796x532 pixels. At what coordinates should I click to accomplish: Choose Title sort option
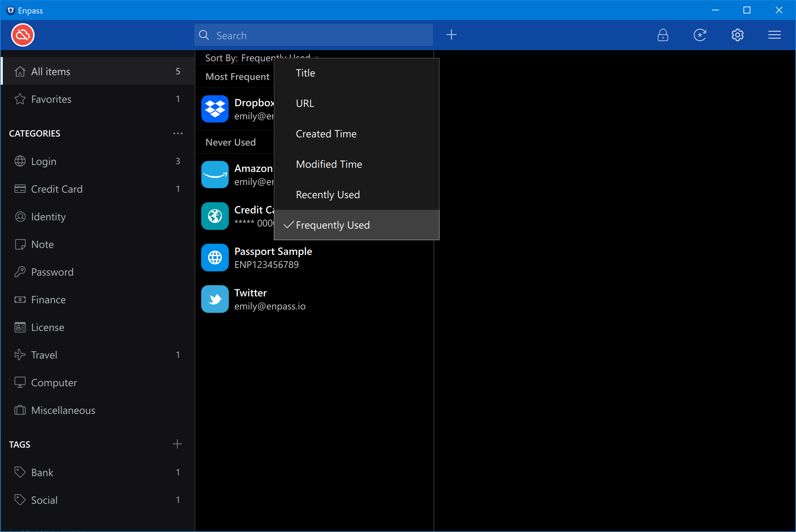[x=357, y=73]
